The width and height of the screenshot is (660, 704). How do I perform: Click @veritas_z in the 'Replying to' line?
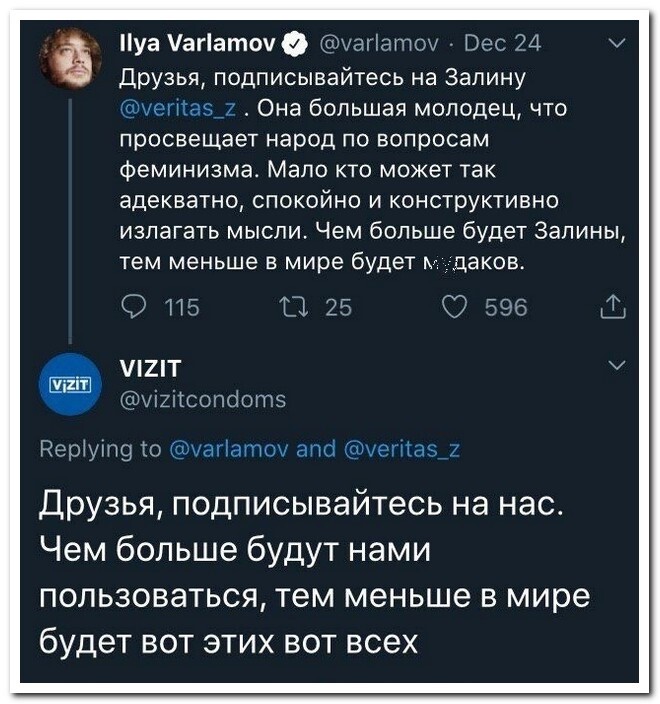pos(403,449)
